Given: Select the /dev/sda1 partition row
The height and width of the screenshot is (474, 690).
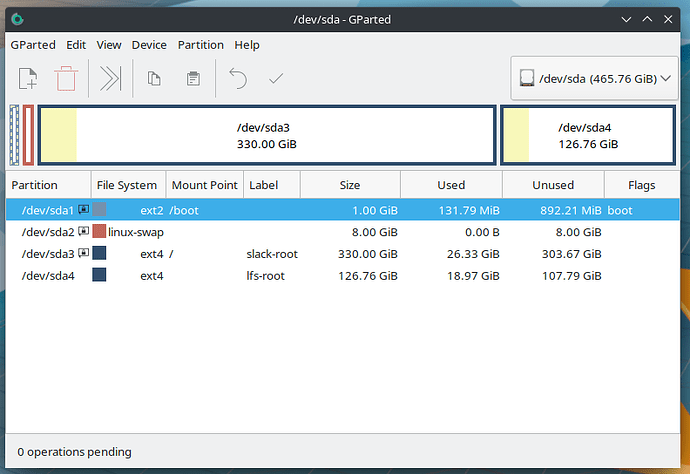Looking at the screenshot, I should point(342,209).
